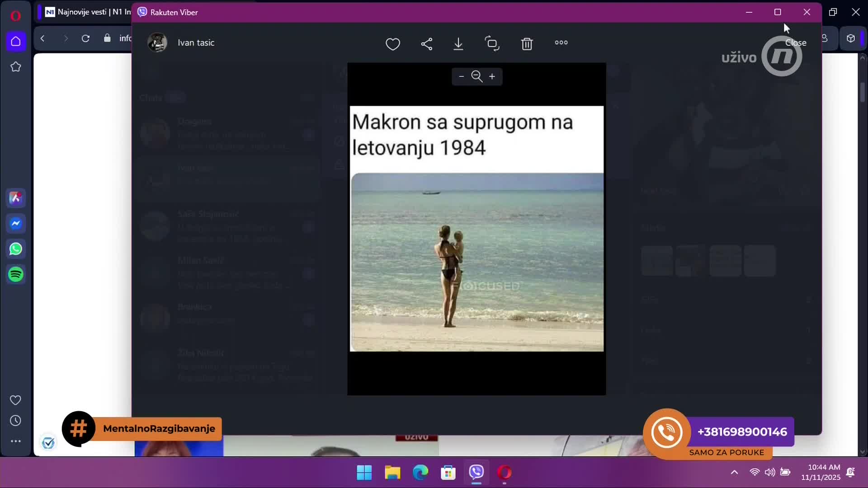
Task: Download the image to disk
Action: (x=458, y=44)
